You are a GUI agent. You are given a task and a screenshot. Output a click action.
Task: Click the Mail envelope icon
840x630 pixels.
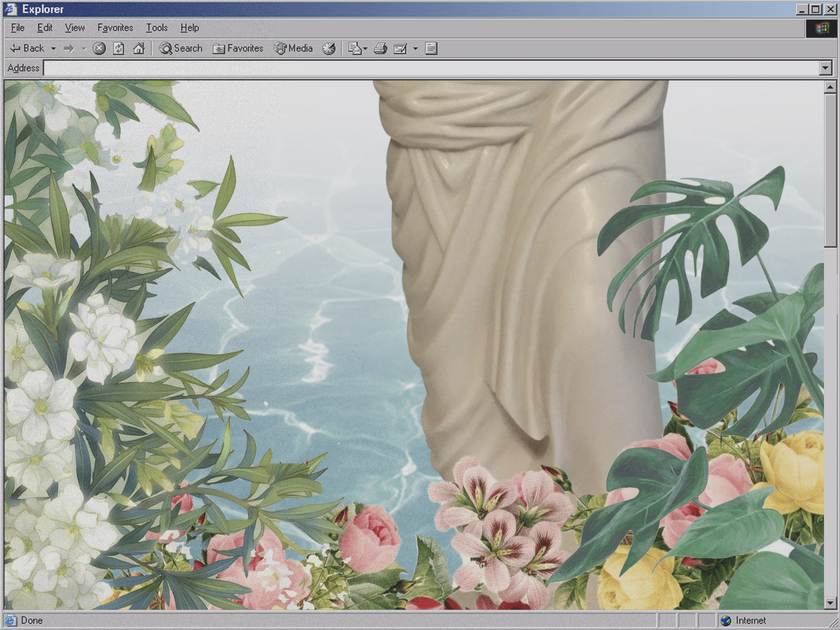click(x=355, y=49)
